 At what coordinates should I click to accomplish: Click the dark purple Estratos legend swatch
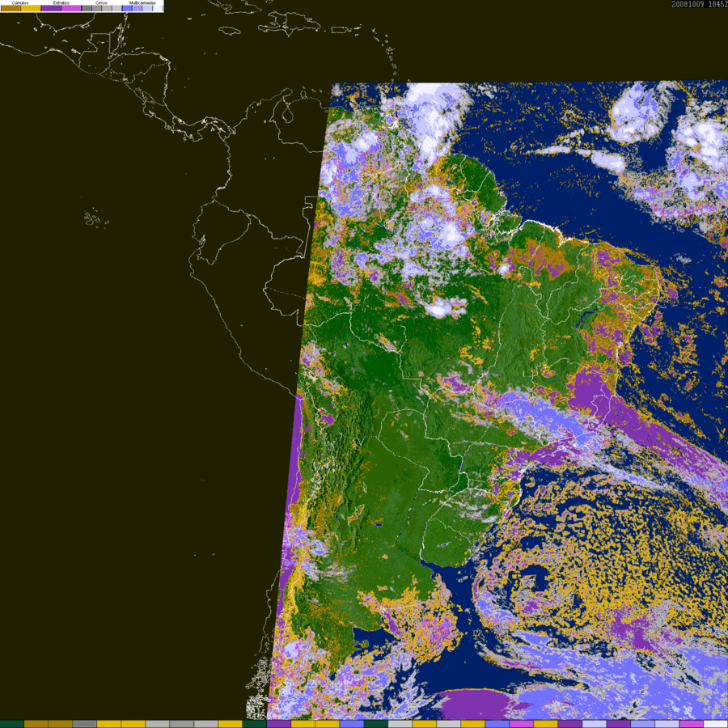pyautogui.click(x=51, y=8)
